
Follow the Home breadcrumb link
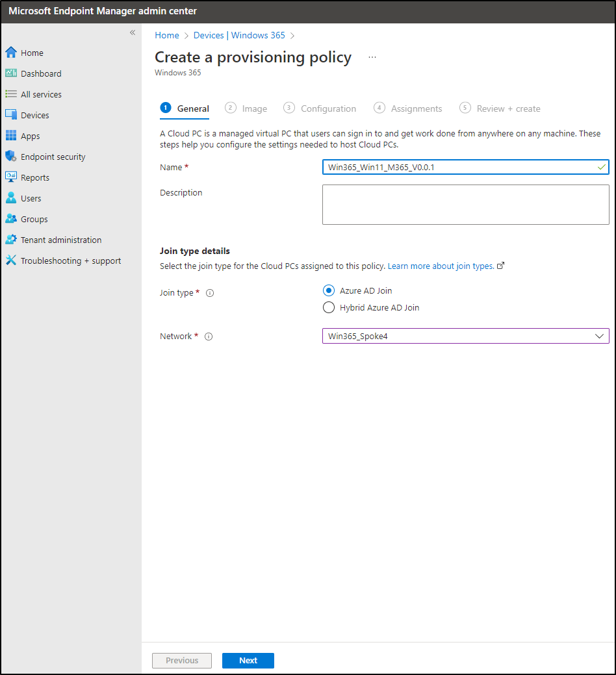167,35
